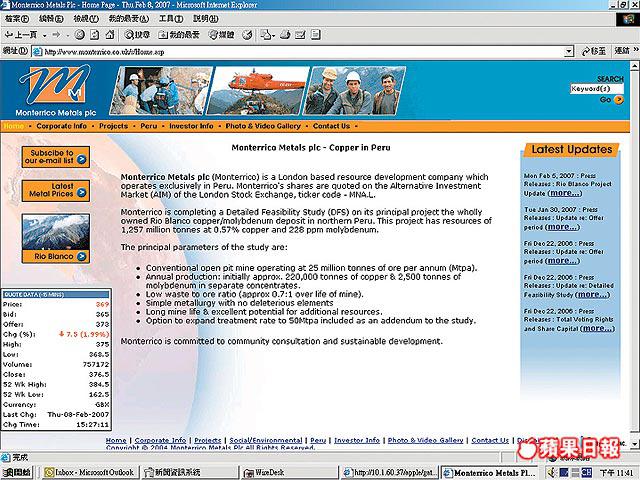Click the Forward arrow in the toolbar
Viewport: 640px width, 480px height.
[x=56, y=35]
